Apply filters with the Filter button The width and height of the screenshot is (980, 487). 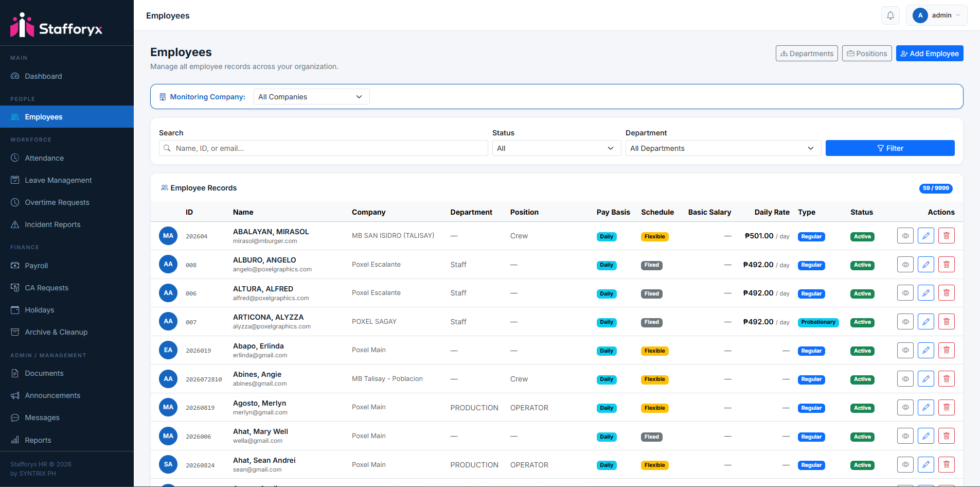click(890, 148)
